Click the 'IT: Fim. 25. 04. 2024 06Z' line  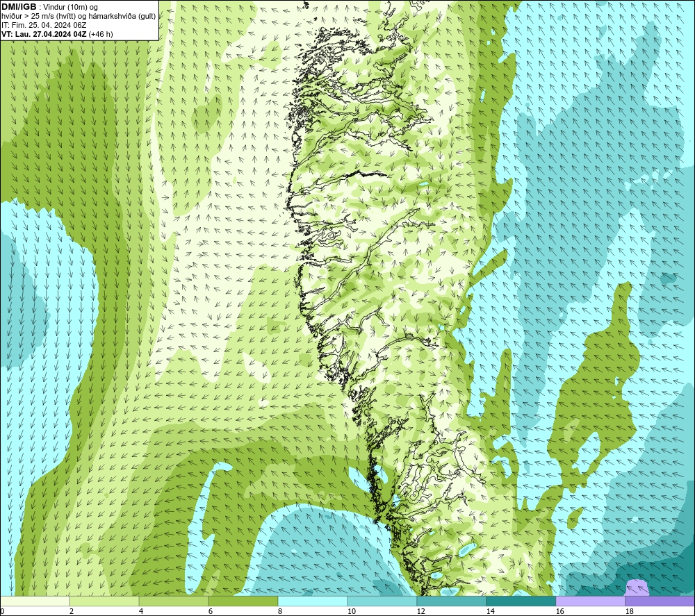coord(44,25)
